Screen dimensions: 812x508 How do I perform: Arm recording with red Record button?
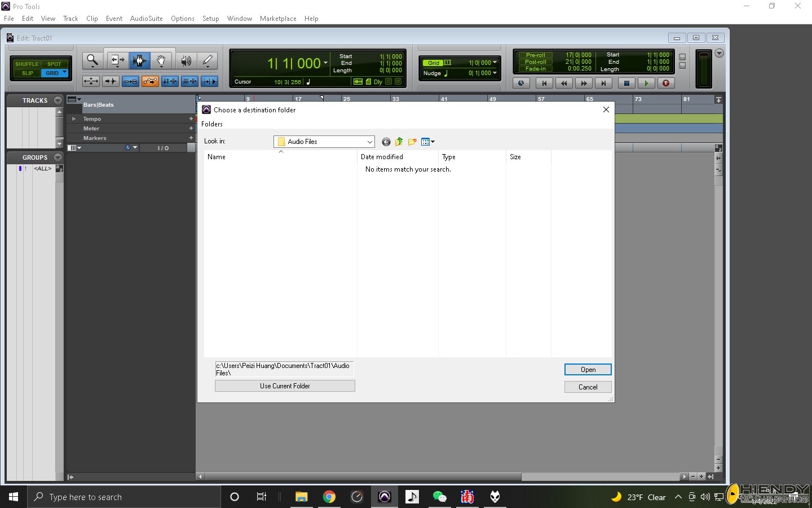coord(666,83)
